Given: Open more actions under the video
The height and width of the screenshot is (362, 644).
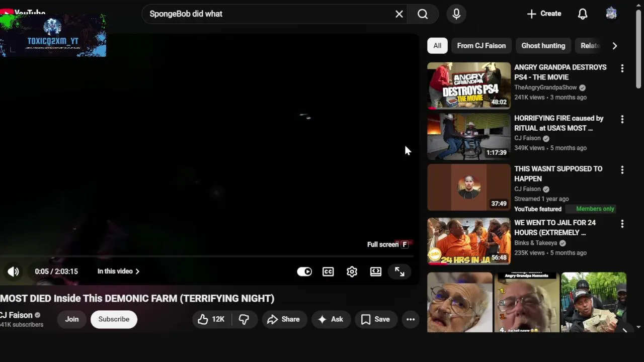Looking at the screenshot, I should tap(411, 319).
